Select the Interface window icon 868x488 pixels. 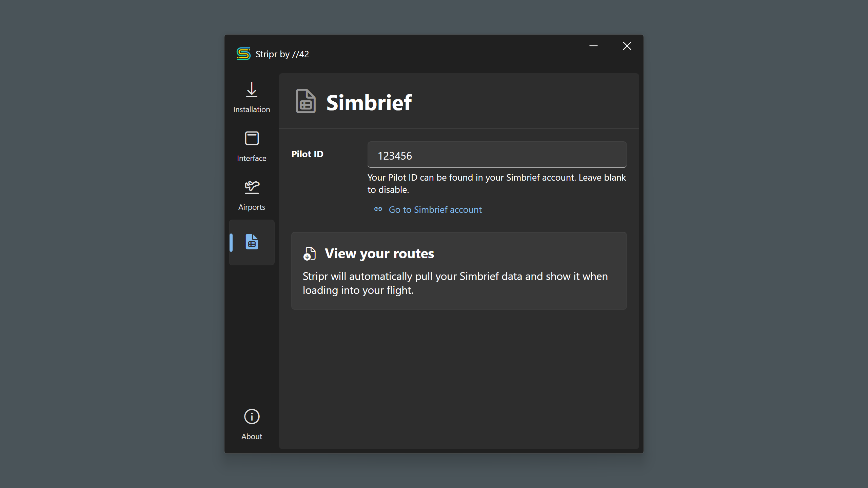252,138
